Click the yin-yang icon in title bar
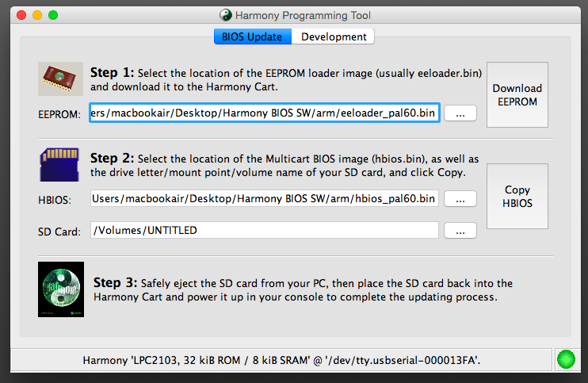The width and height of the screenshot is (588, 383). [225, 15]
